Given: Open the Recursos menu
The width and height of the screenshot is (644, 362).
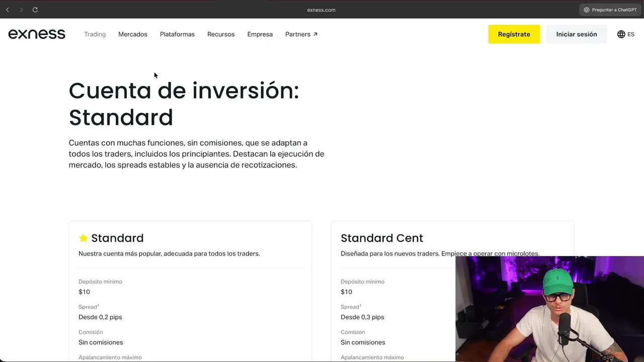Looking at the screenshot, I should 221,34.
